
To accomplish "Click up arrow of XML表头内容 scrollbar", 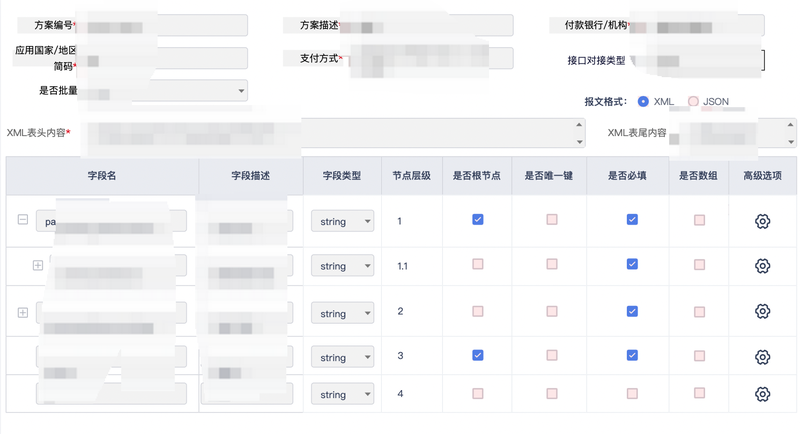I will [579, 124].
